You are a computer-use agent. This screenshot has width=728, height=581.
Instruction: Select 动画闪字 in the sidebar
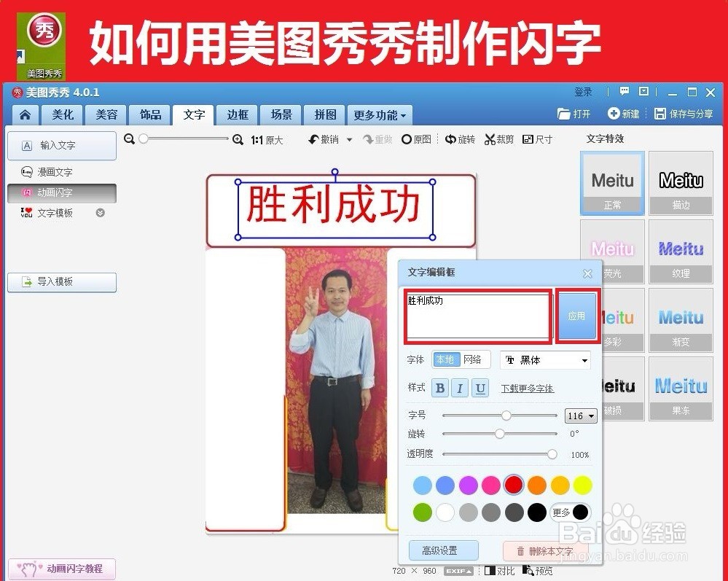(62, 192)
